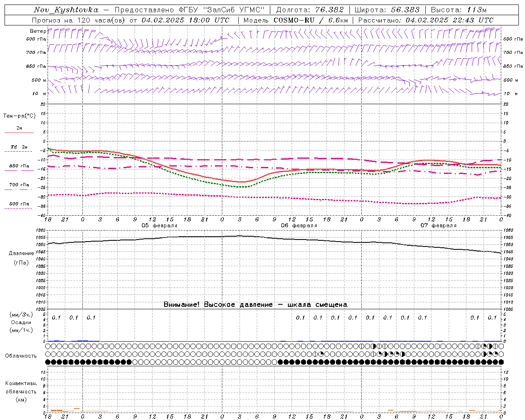Click the Рассчитано: 04.02.2025 22:43 UTC timestamp
This screenshot has height=420, width=525.
[x=426, y=20]
